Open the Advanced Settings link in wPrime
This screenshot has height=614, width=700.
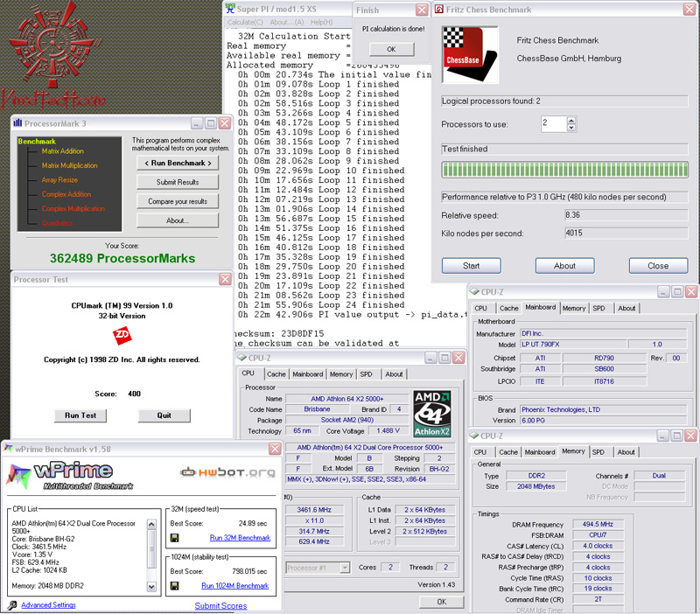[x=49, y=605]
